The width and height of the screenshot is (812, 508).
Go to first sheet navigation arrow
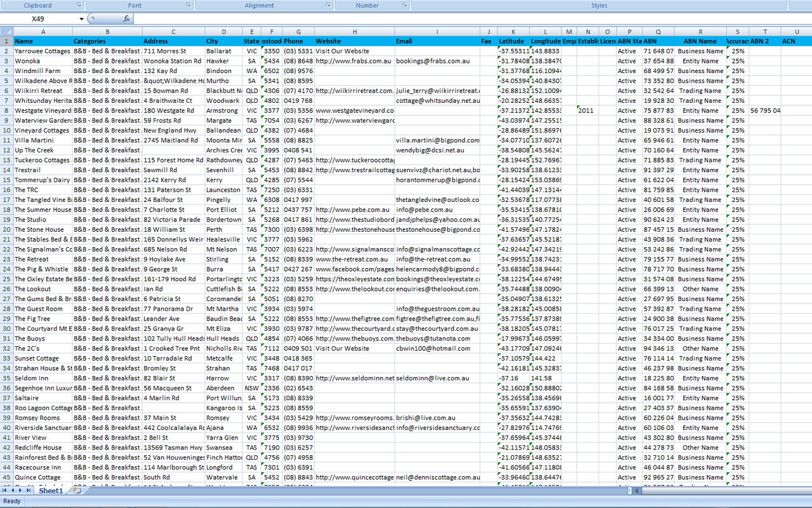tap(5, 491)
